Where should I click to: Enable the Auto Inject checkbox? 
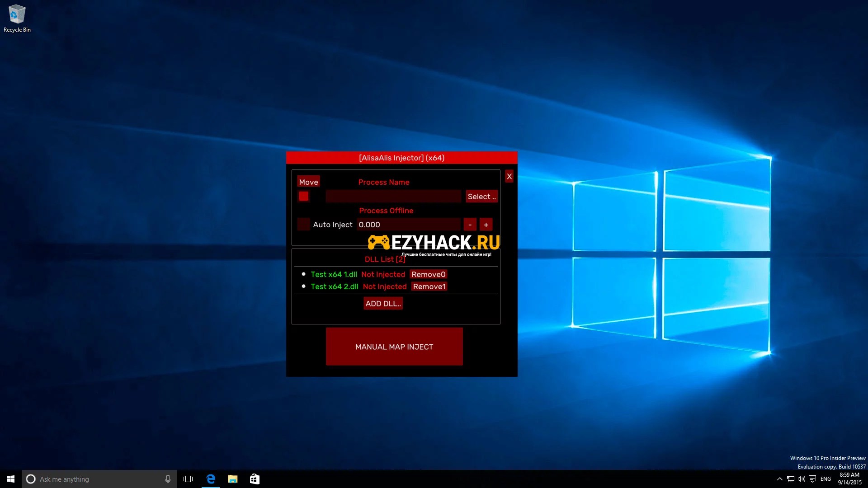click(303, 224)
